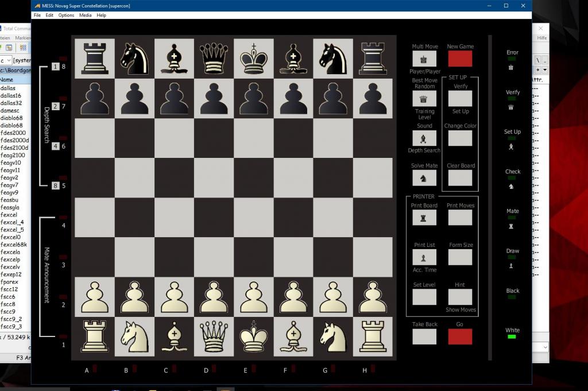Select the white queen on D1
588x391 pixels.
(214, 336)
